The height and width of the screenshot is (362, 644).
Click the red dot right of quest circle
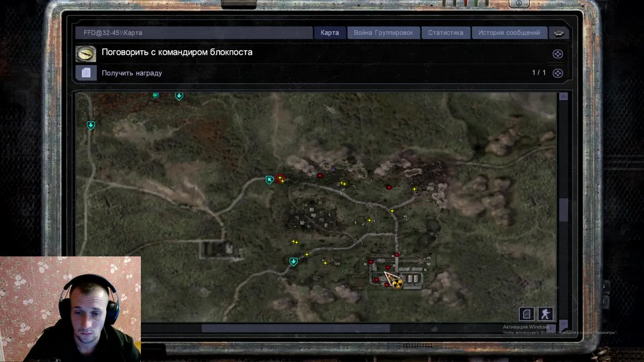(x=319, y=175)
